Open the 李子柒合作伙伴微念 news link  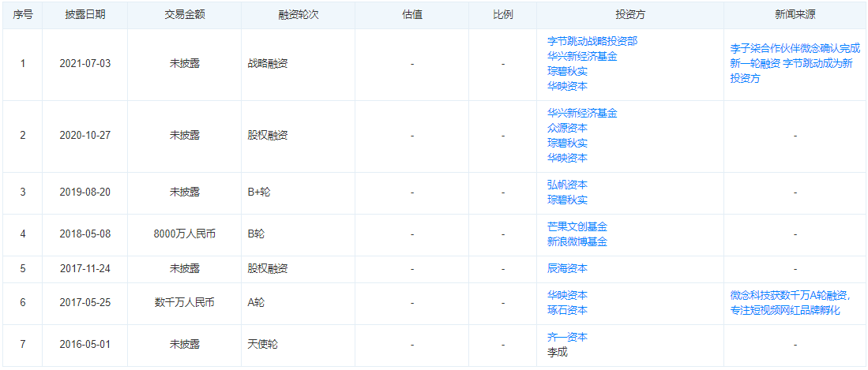(x=795, y=64)
